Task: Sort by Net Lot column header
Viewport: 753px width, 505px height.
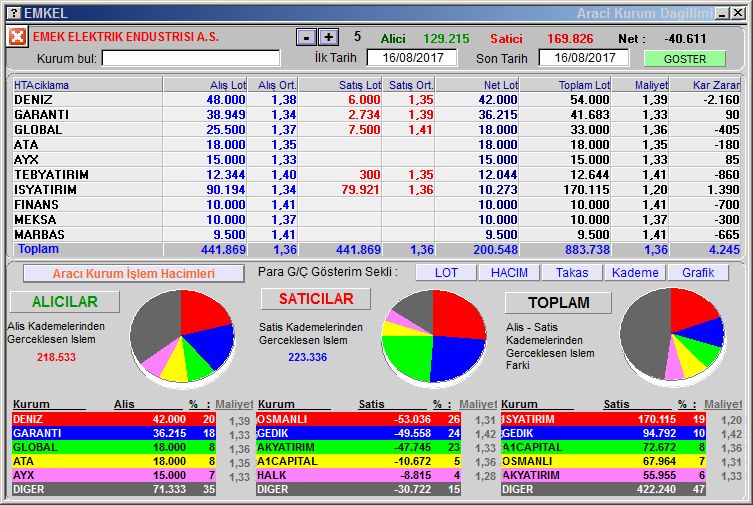Action: click(x=477, y=85)
